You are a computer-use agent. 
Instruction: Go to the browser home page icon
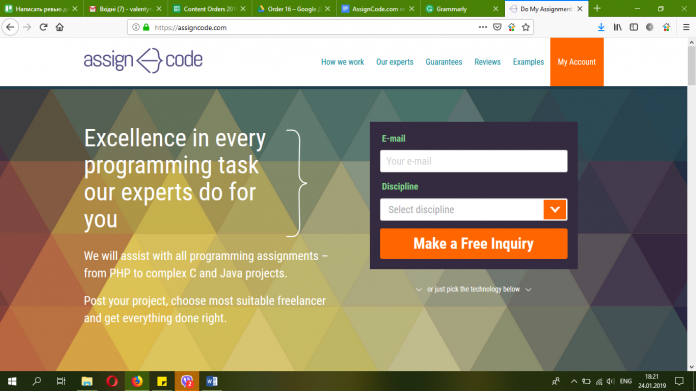[59, 27]
